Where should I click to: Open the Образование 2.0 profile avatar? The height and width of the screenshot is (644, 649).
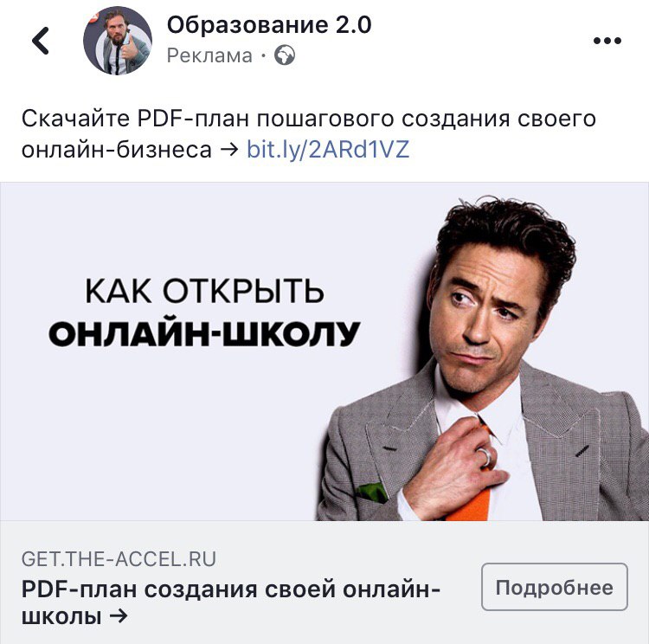tap(118, 41)
